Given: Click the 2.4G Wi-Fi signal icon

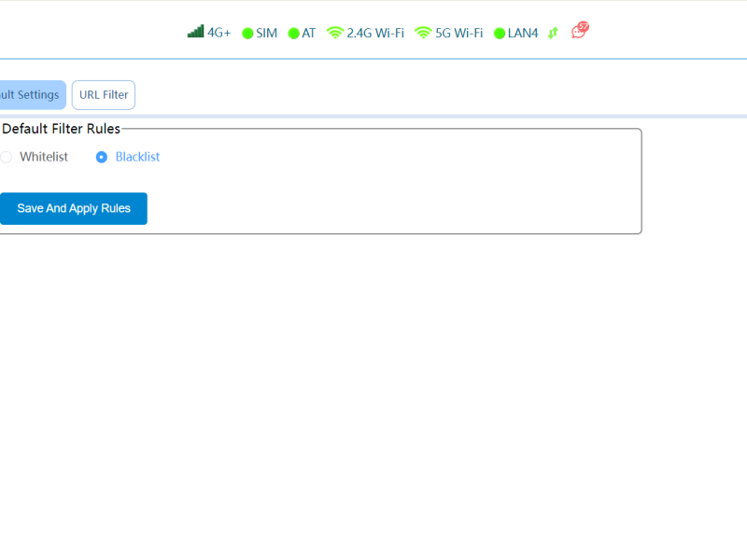Looking at the screenshot, I should [x=334, y=33].
